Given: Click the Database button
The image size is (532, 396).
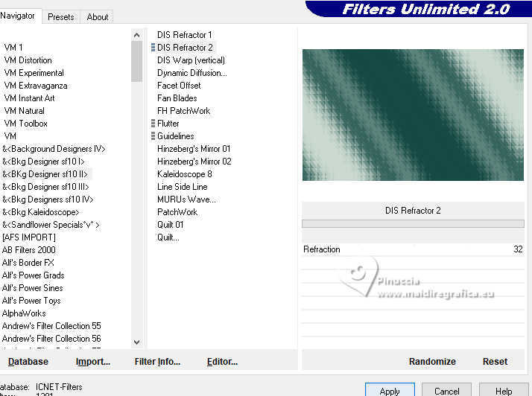Looking at the screenshot, I should click(28, 362).
